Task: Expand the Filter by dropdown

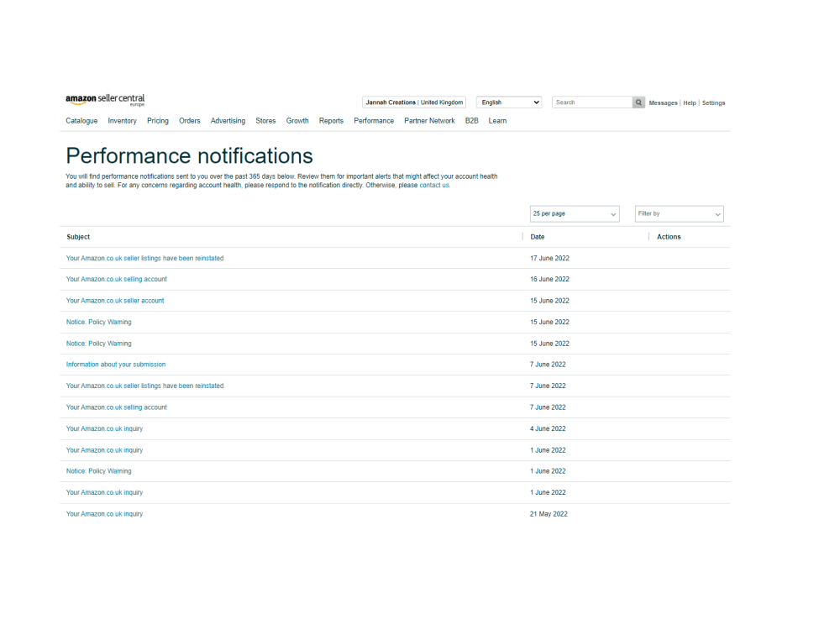Action: coord(680,213)
